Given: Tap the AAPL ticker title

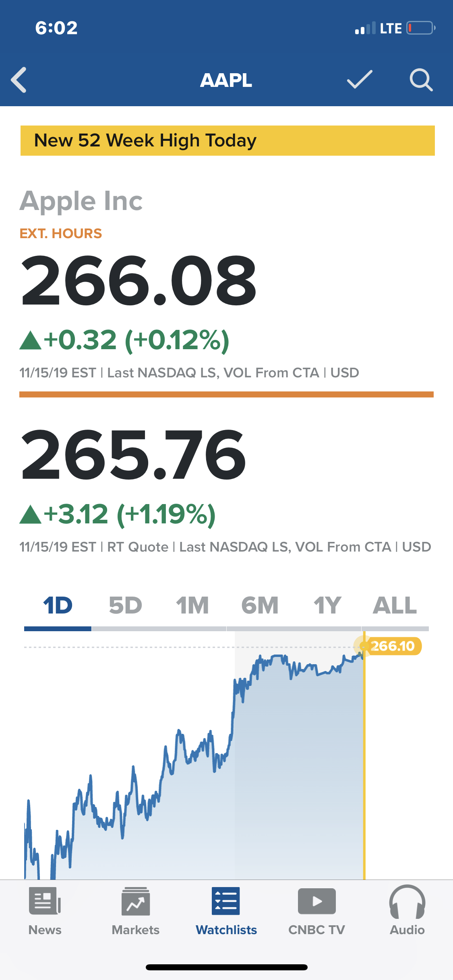Looking at the screenshot, I should tap(226, 80).
